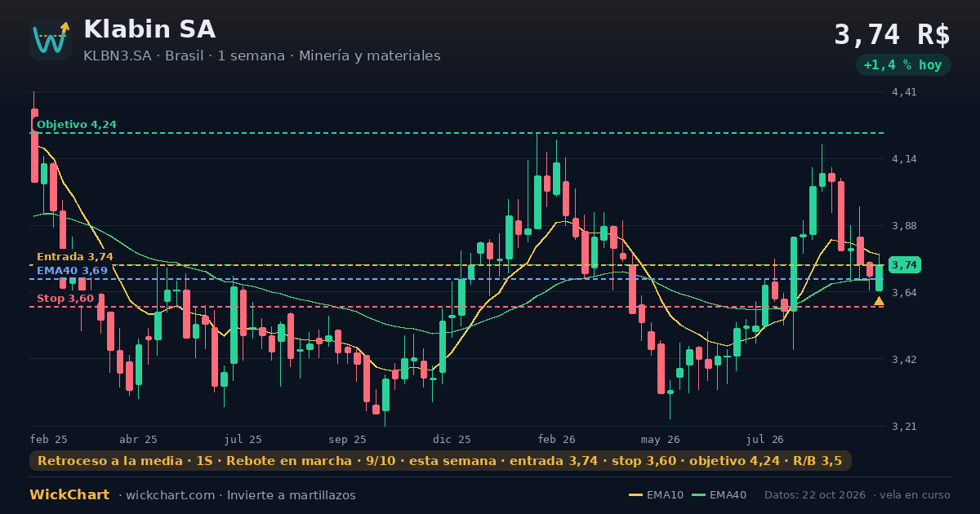Click the 3,88 price axis label
980x514 pixels.
point(905,226)
